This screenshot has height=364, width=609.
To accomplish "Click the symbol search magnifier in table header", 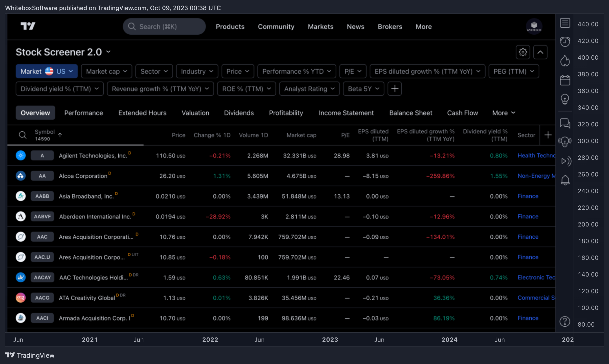I will (x=23, y=135).
